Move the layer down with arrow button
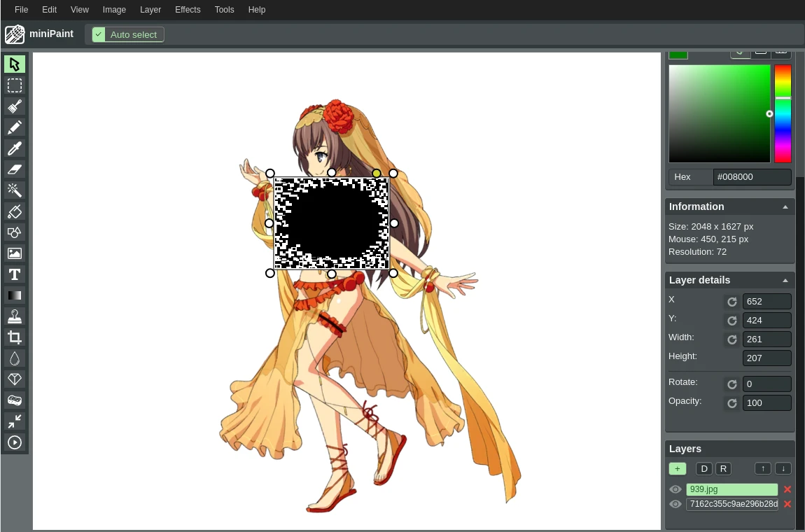This screenshot has width=805, height=532. tap(783, 469)
